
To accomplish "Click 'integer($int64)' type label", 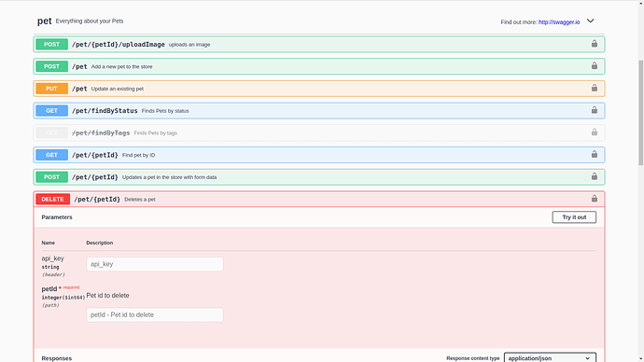I will coord(63,298).
